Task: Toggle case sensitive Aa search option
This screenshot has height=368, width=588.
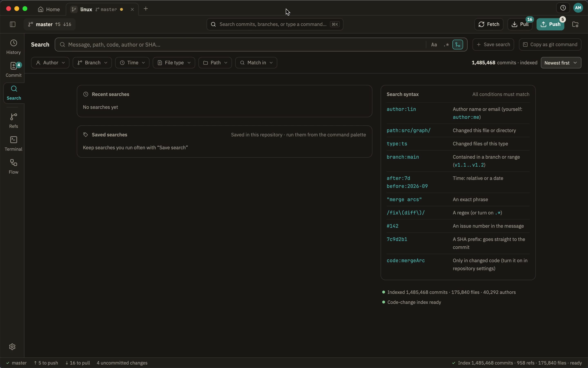Action: [x=434, y=45]
